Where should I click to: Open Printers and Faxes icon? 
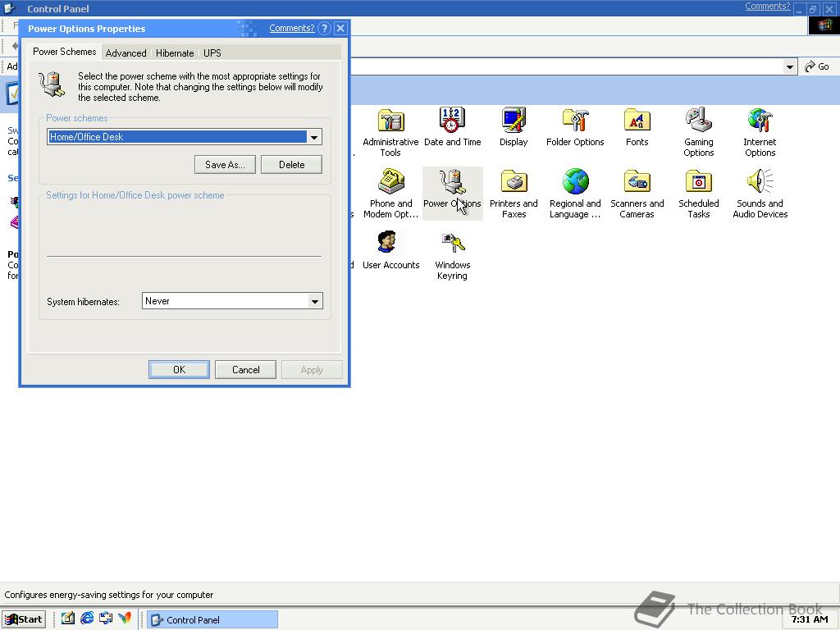tap(514, 194)
